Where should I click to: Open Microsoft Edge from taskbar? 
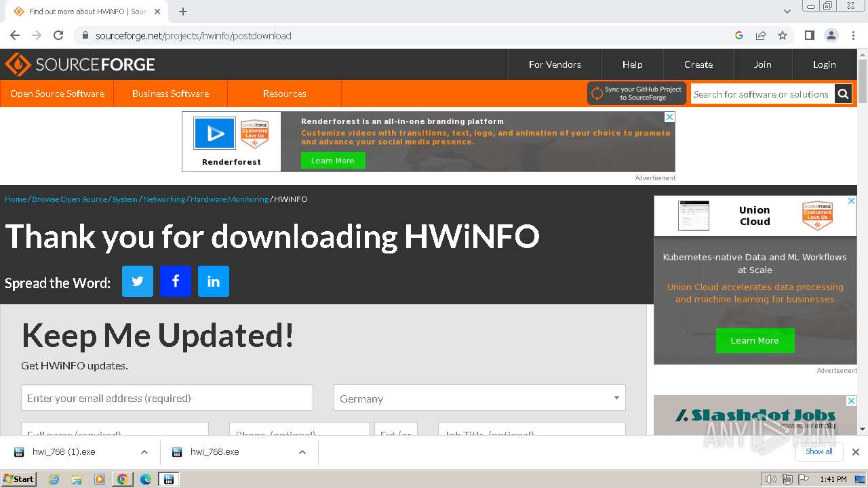tap(145, 479)
